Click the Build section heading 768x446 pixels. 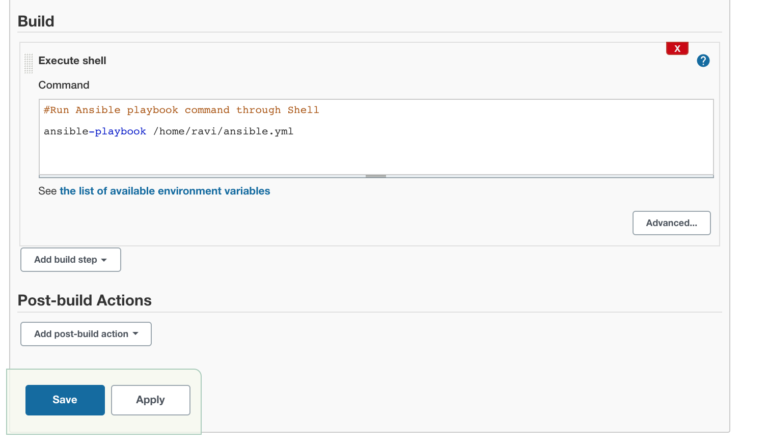36,22
